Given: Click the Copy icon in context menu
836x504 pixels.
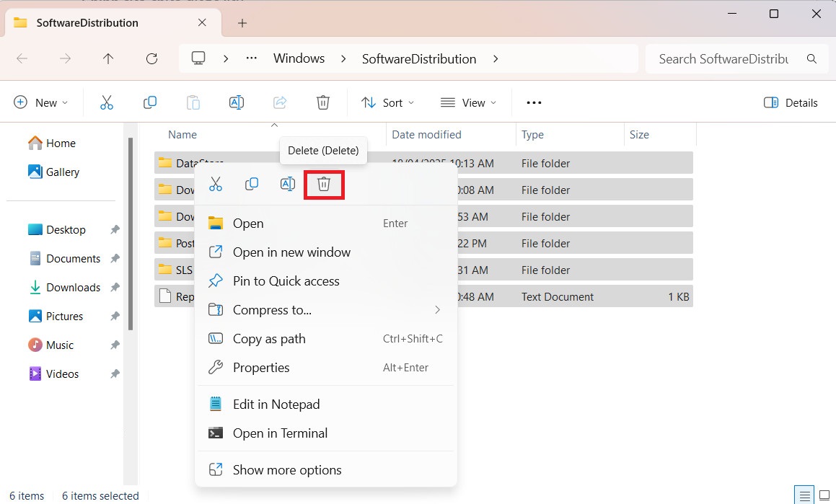Looking at the screenshot, I should pos(252,185).
